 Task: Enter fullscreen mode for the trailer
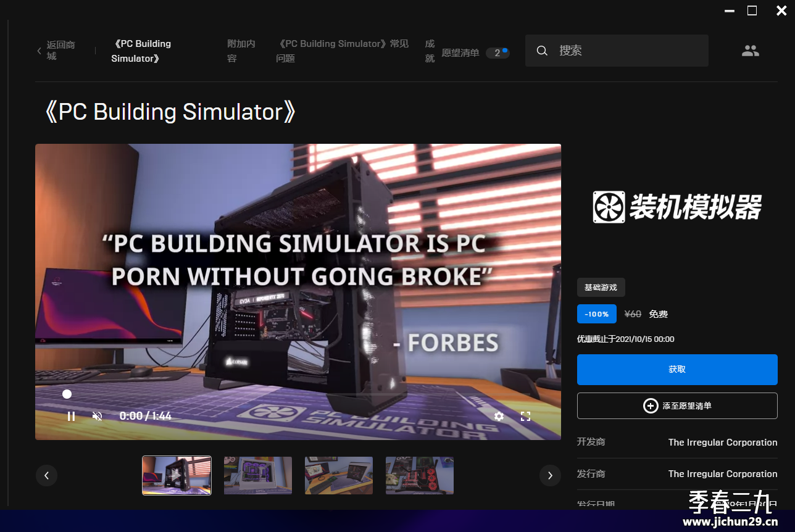525,416
